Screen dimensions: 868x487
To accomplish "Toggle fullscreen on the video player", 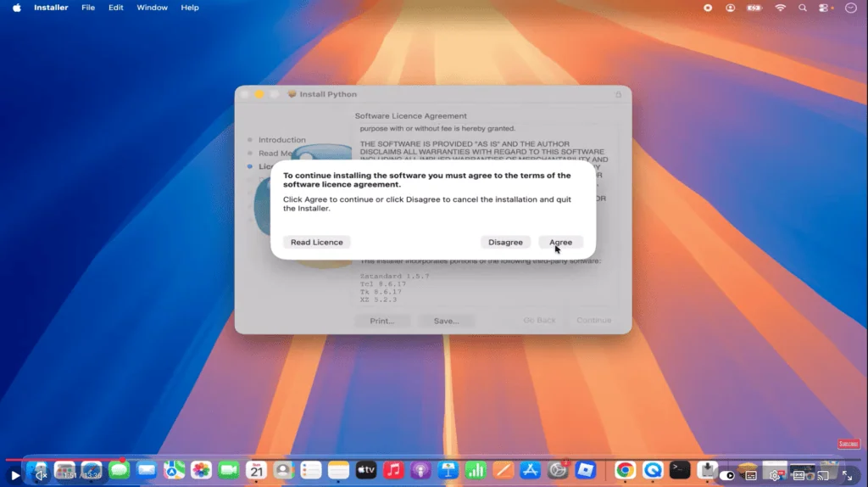I will pos(847,475).
